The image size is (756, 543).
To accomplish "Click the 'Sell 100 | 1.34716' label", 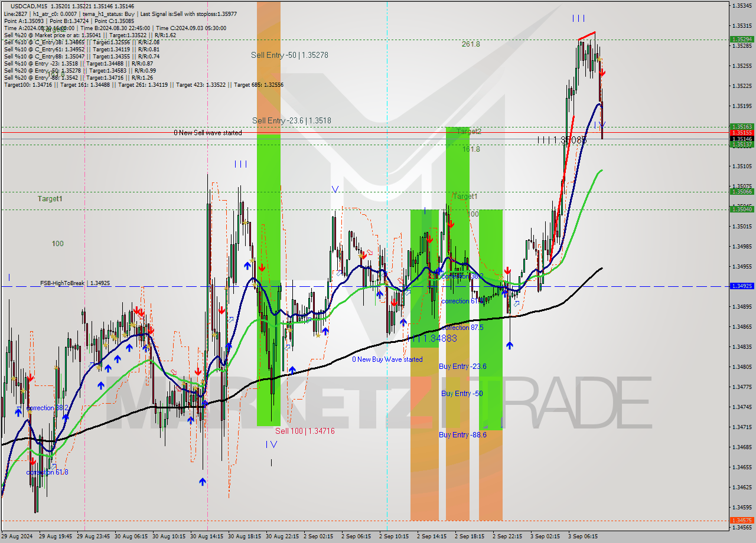I will tap(304, 431).
